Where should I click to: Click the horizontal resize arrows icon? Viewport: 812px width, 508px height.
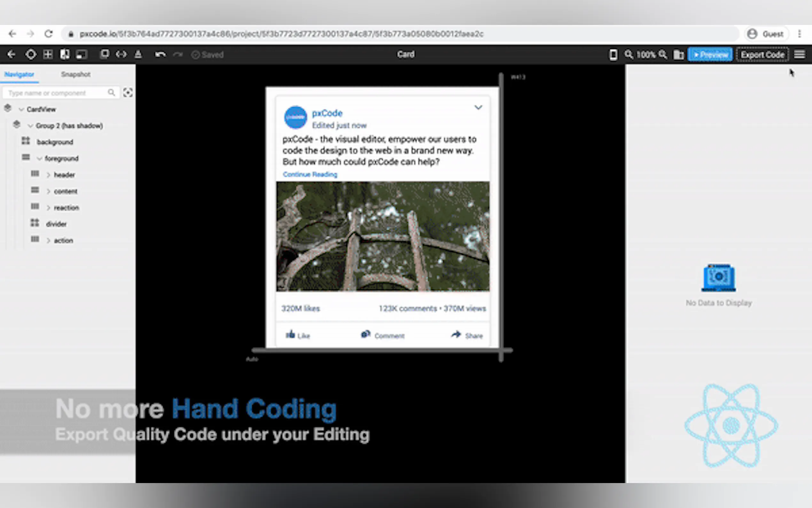pyautogui.click(x=121, y=54)
